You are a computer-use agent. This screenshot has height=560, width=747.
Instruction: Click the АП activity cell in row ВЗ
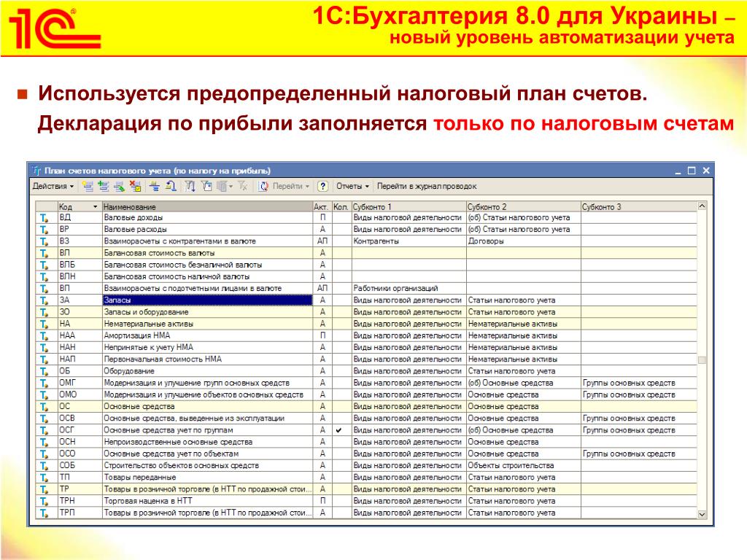(322, 241)
